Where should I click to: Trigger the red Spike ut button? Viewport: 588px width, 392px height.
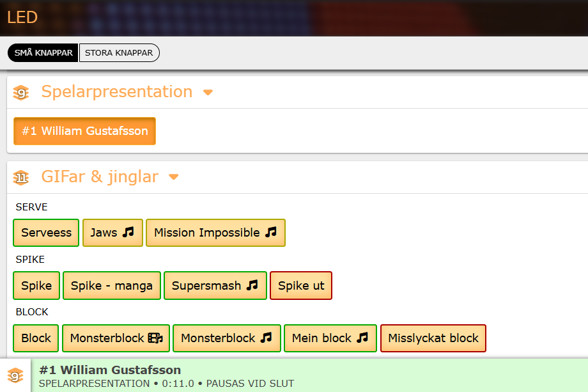(x=301, y=285)
